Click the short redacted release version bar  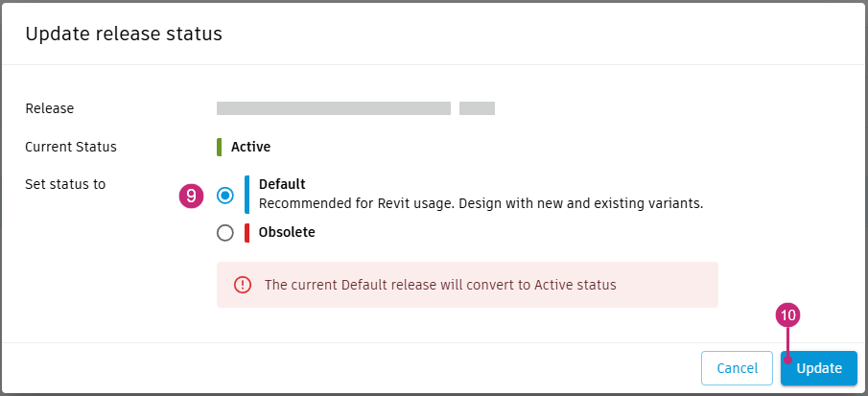tap(477, 108)
